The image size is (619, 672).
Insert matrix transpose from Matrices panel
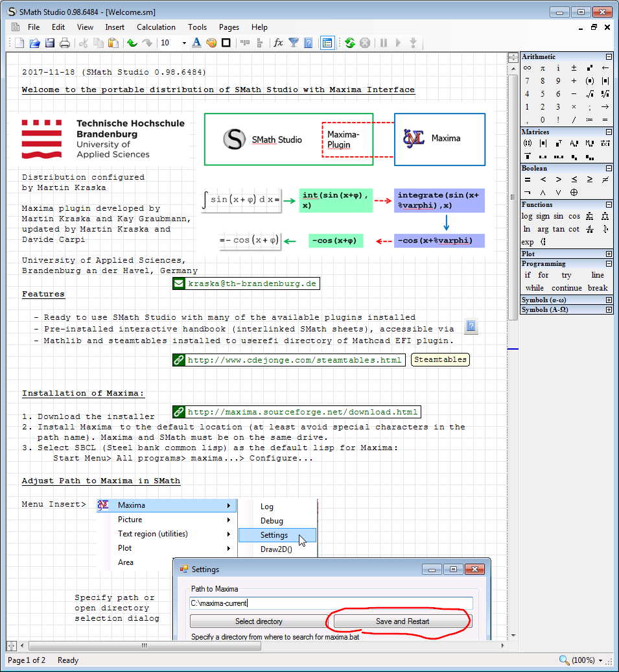(x=558, y=143)
